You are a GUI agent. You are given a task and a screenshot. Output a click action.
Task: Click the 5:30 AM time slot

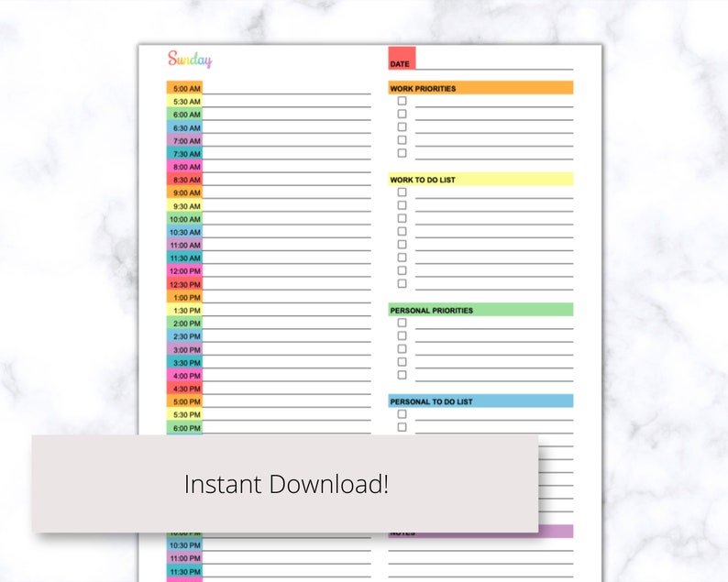pyautogui.click(x=185, y=101)
